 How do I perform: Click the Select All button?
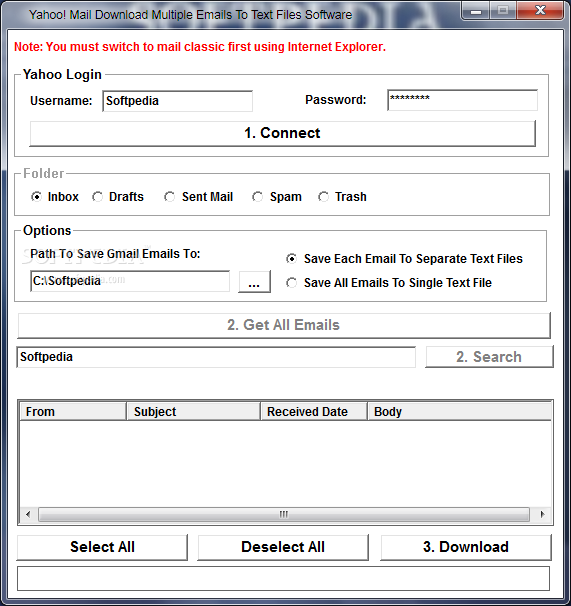[x=102, y=547]
